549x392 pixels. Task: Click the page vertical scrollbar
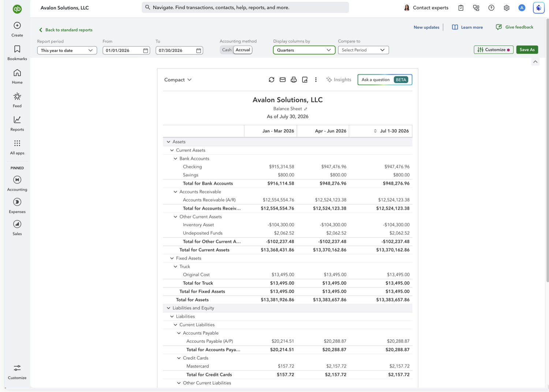click(547, 150)
